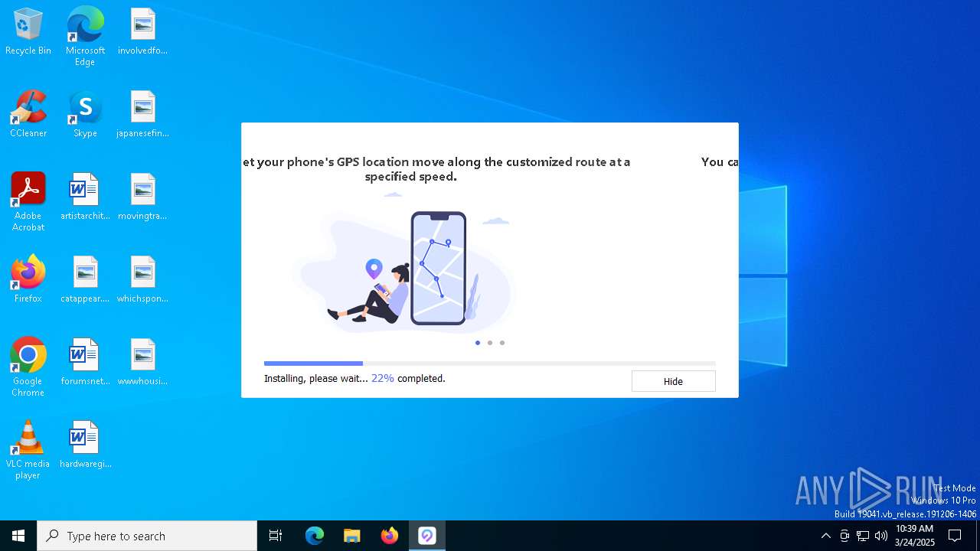Open network status tray icon
Screen dimensions: 980x551
(x=863, y=536)
